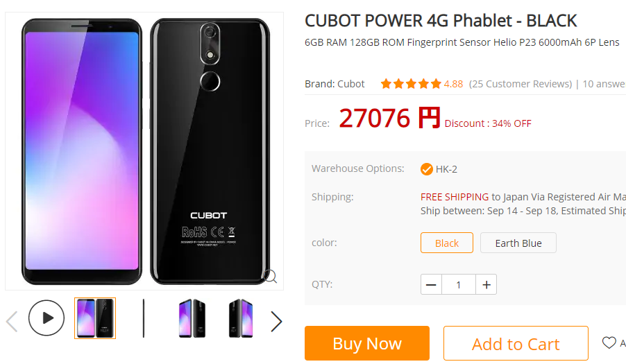
Task: Show previous thumbnails with left arrow
Action: (12, 321)
